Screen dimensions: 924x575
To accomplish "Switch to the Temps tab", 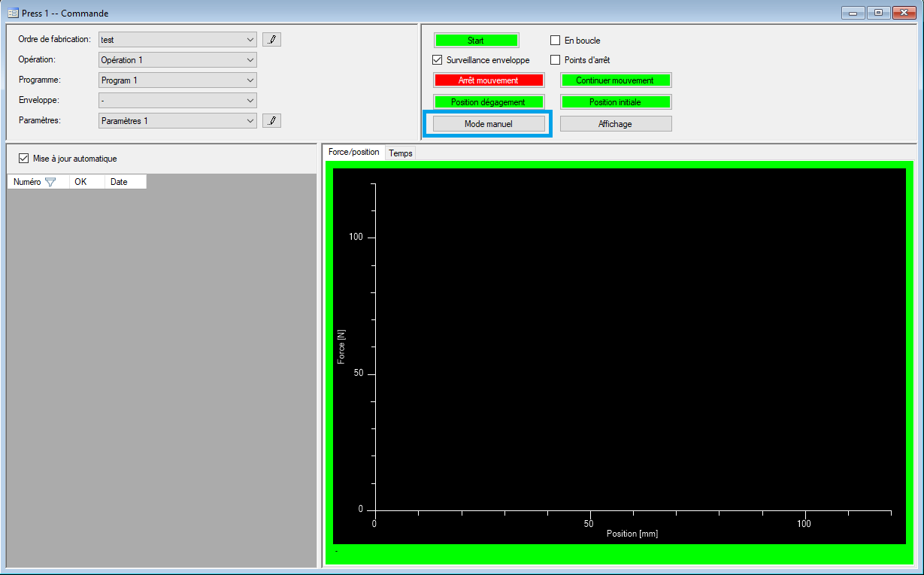I will coord(401,153).
